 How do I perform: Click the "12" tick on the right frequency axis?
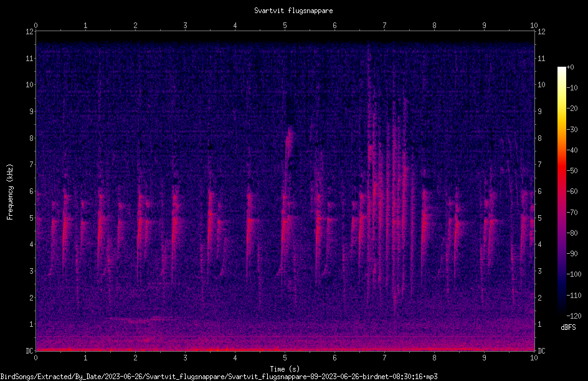[541, 32]
